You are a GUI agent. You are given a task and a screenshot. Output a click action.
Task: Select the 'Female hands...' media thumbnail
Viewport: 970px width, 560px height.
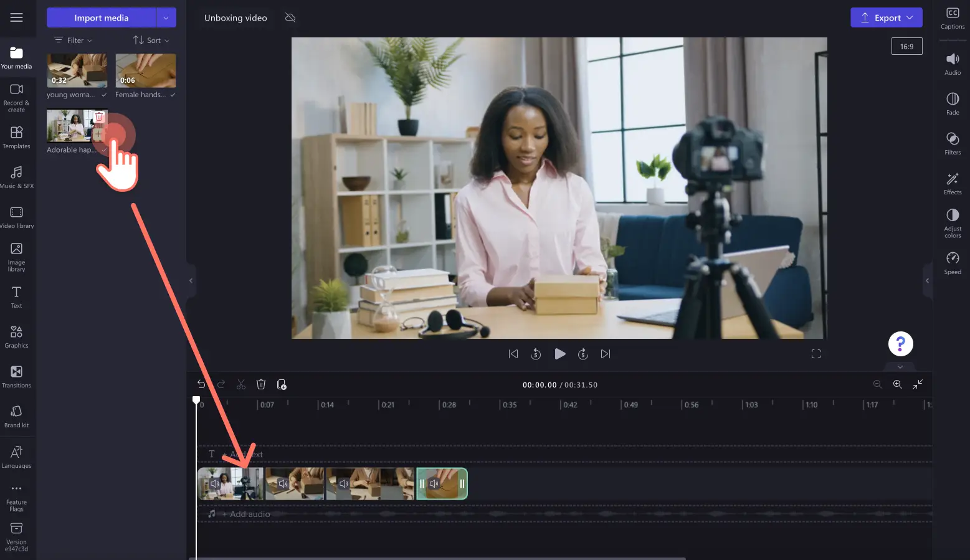pyautogui.click(x=145, y=70)
